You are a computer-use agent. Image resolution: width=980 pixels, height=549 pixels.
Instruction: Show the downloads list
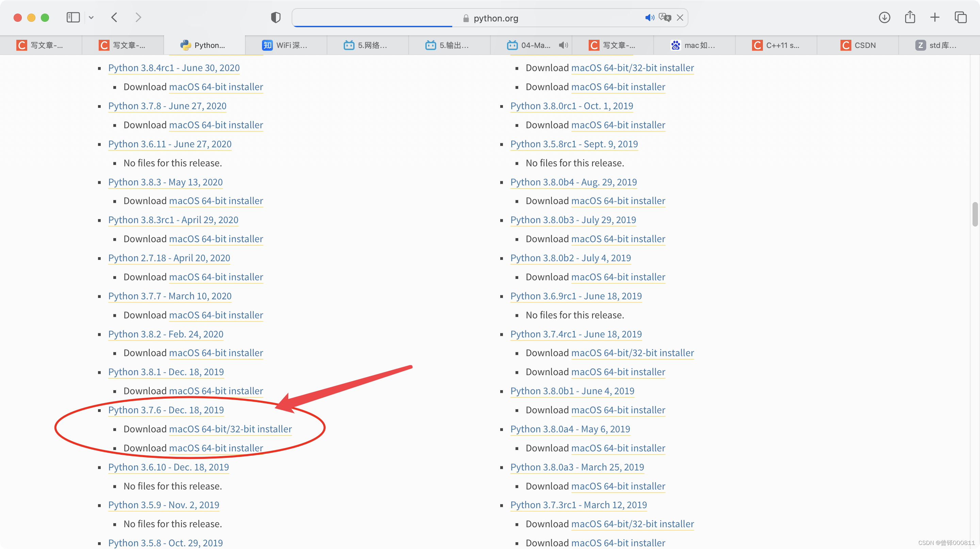tap(884, 17)
